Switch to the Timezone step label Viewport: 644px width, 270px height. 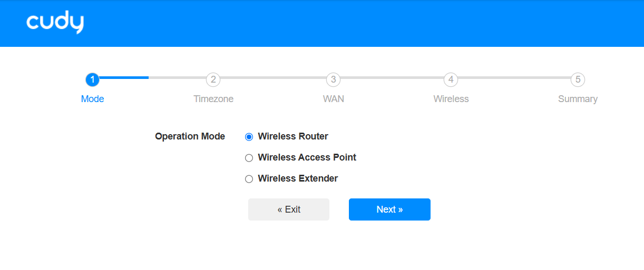[x=213, y=99]
